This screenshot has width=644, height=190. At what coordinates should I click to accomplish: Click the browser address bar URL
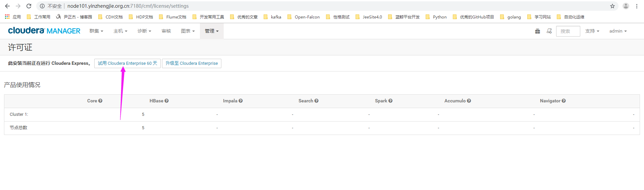pos(128,6)
